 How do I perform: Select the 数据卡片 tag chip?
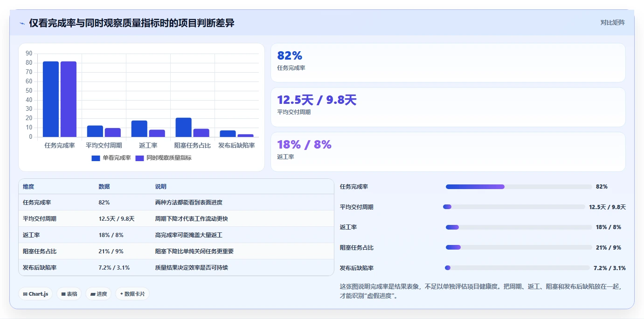coord(132,294)
